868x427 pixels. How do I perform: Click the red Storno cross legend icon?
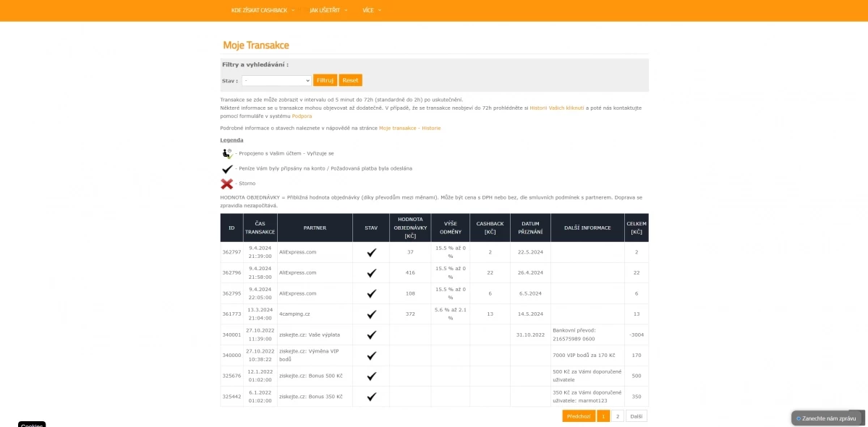click(x=227, y=184)
